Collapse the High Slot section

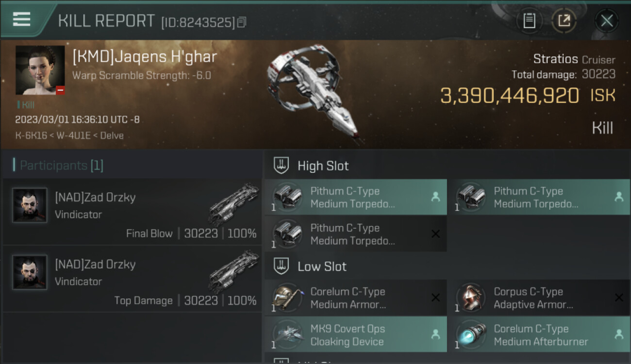(323, 166)
